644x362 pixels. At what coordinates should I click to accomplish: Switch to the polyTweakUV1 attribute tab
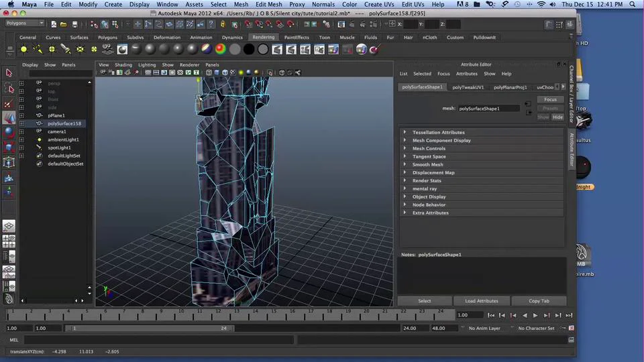pos(468,87)
